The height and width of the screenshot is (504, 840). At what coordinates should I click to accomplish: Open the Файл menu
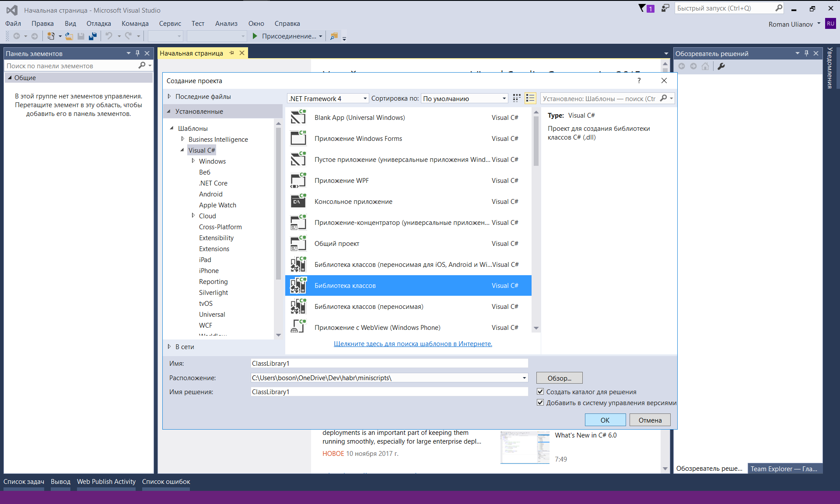click(13, 24)
